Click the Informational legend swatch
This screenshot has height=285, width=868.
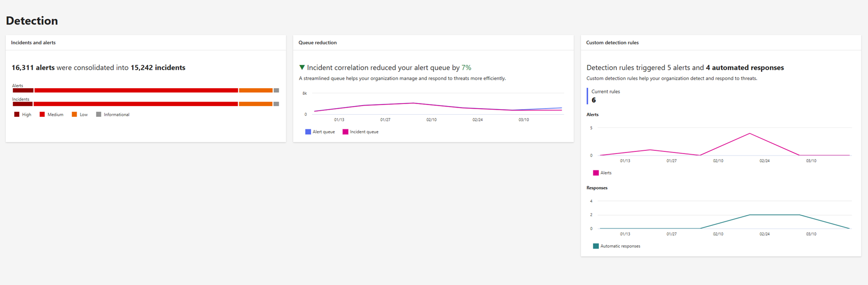(x=99, y=115)
